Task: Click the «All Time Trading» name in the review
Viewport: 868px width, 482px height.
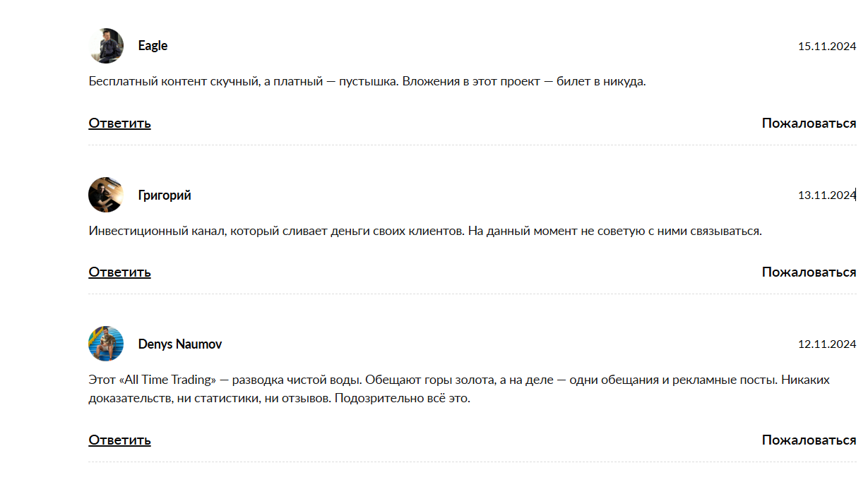Action: pos(168,380)
